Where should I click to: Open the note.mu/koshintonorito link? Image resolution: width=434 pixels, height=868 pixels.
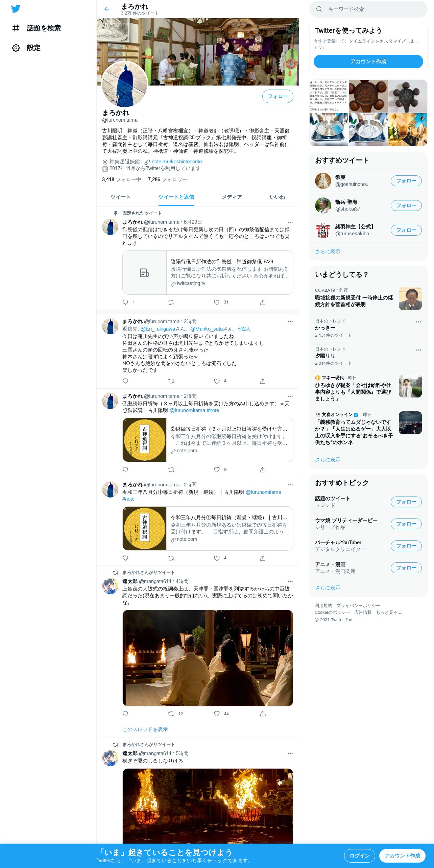click(x=176, y=162)
